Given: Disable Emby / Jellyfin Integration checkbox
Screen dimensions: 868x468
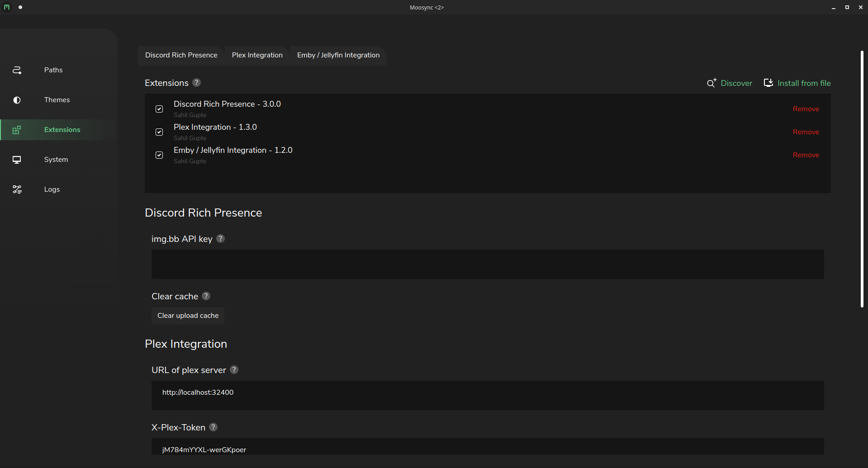Looking at the screenshot, I should point(159,155).
